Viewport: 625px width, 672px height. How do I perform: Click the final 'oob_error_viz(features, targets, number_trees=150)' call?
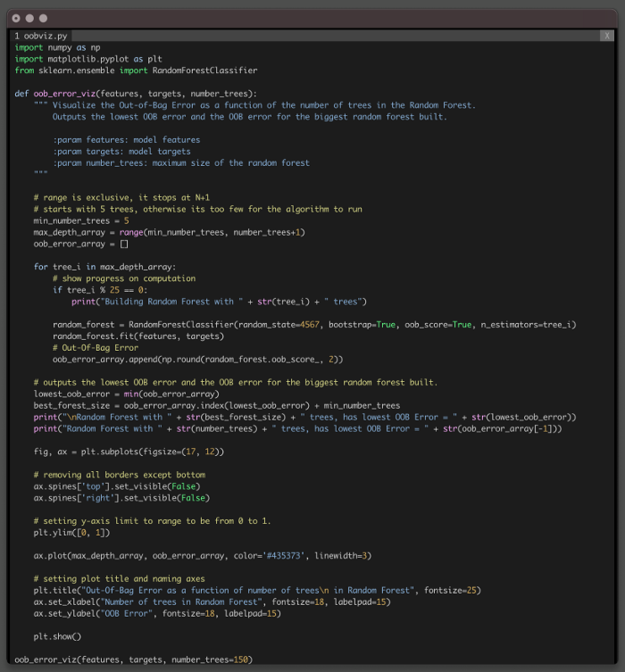tap(134, 660)
